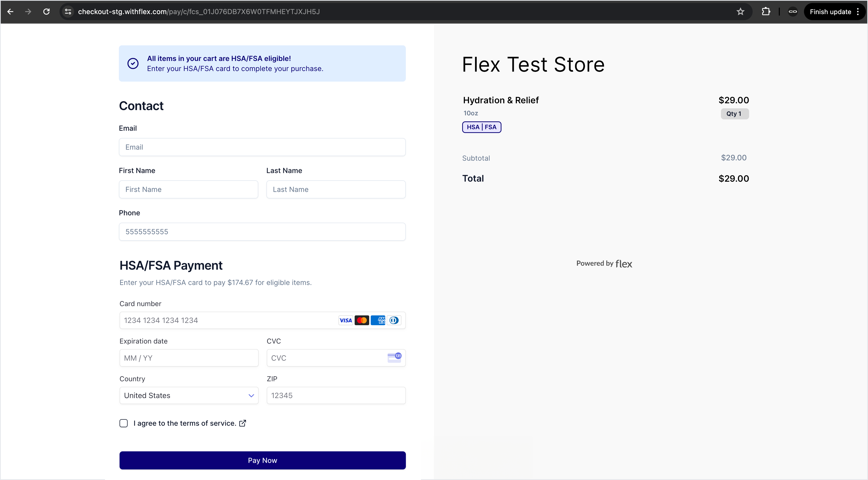Check the terms of service agreement box

[x=124, y=423]
